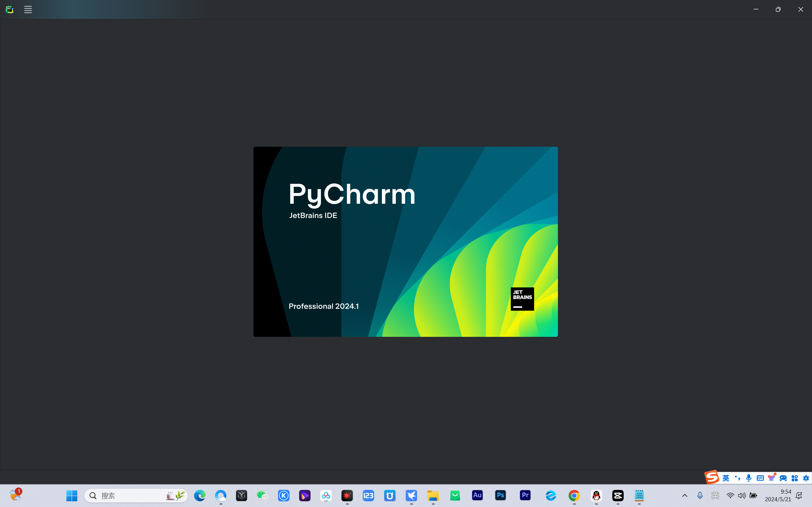Open the volume speaker control
The height and width of the screenshot is (507, 812).
[x=742, y=495]
